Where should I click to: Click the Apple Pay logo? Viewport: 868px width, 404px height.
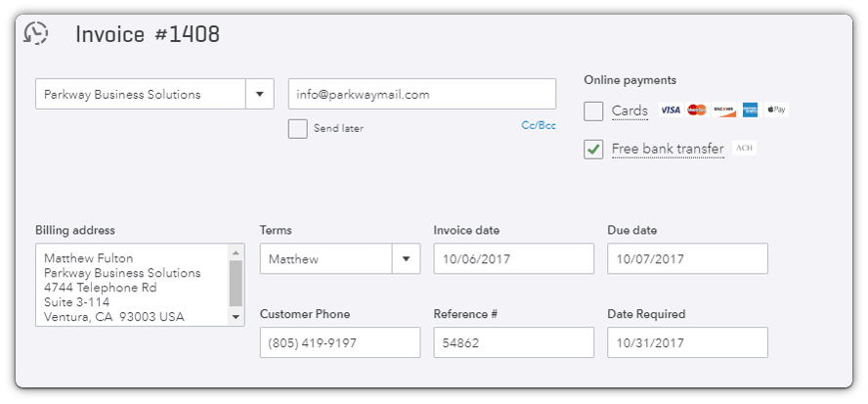(777, 110)
